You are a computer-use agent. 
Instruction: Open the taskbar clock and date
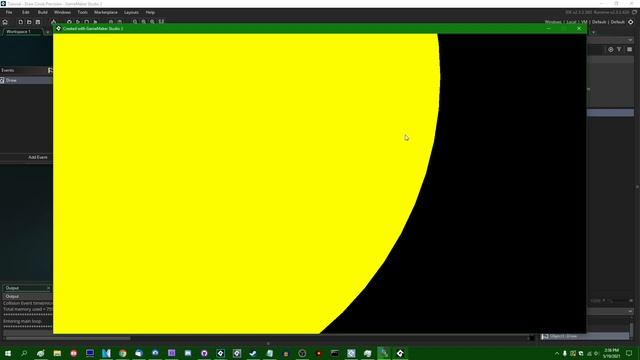click(x=611, y=353)
